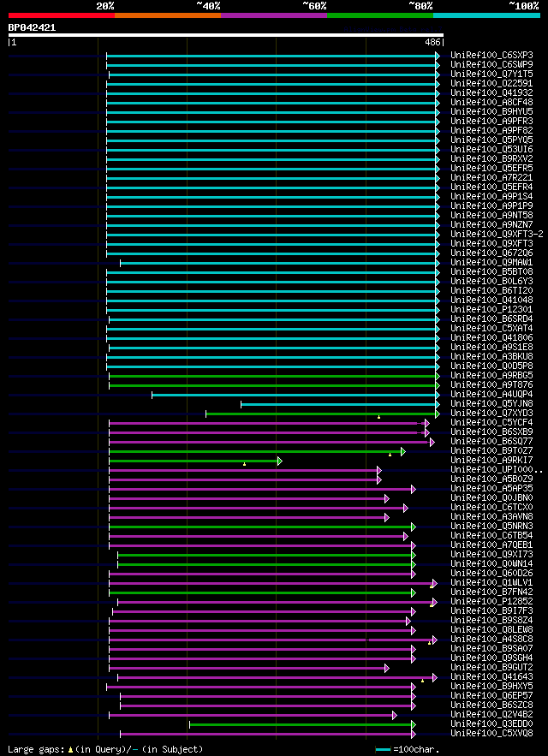Click the yellow gap marker on the B9T0Z7 row
This screenshot has width=548, height=756.
point(390,455)
